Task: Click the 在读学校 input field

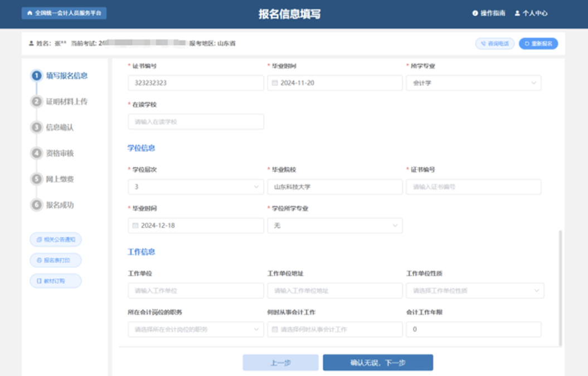Action: (195, 121)
